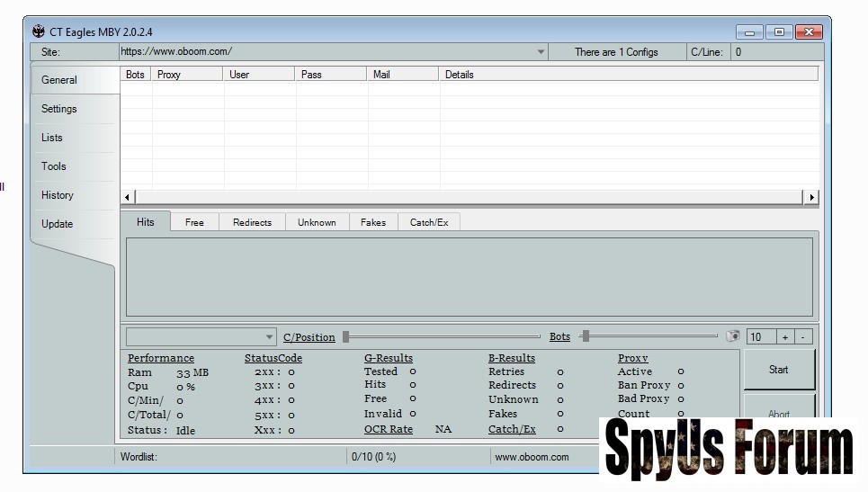The image size is (868, 492).
Task: Select the Update side tab
Action: click(58, 224)
